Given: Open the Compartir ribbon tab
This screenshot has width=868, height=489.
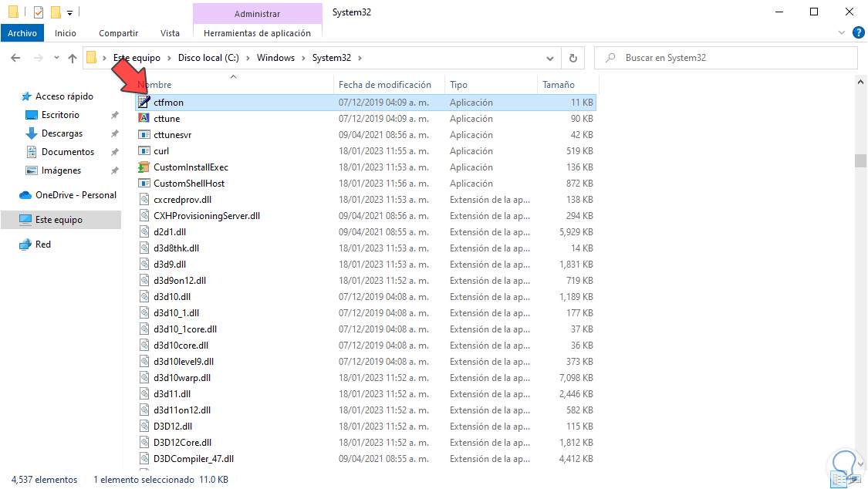Looking at the screenshot, I should tap(119, 33).
